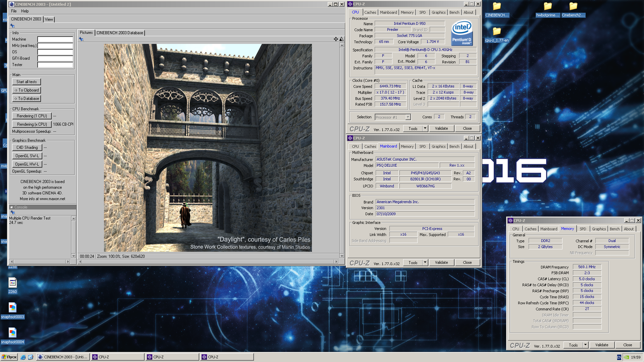Click the GFX-Board input field

point(55,58)
